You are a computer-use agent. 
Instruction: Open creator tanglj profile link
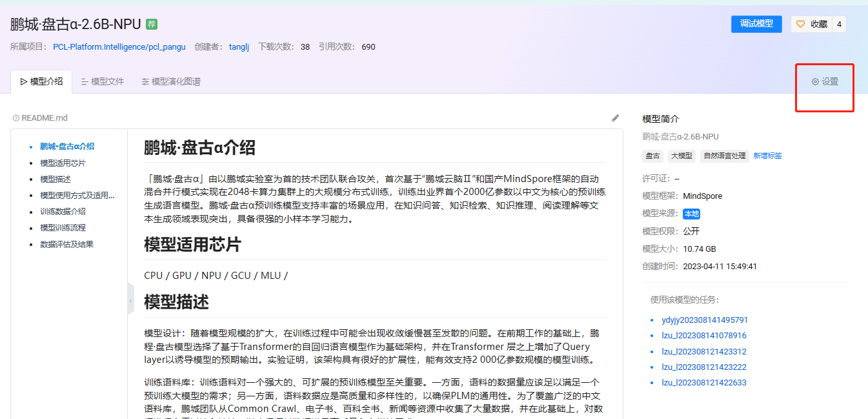(x=239, y=46)
